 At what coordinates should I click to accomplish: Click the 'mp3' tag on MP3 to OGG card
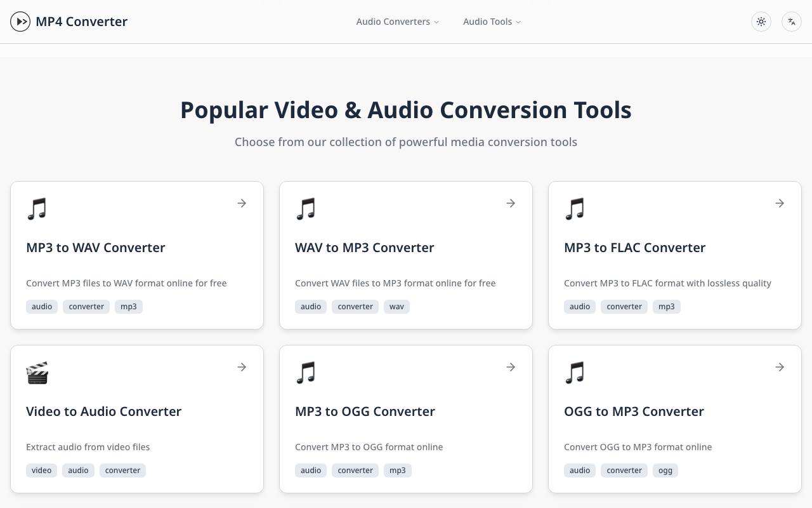point(398,471)
